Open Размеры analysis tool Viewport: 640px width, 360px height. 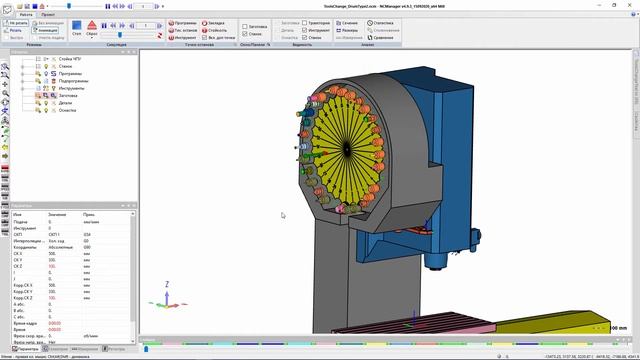[x=347, y=30]
